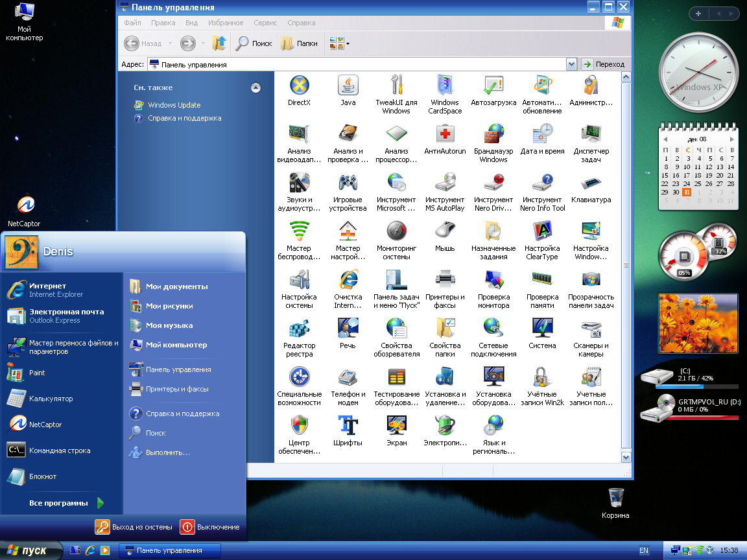This screenshot has height=560, width=747.
Task: Open the Назад history dropdown arrow
Action: click(170, 43)
